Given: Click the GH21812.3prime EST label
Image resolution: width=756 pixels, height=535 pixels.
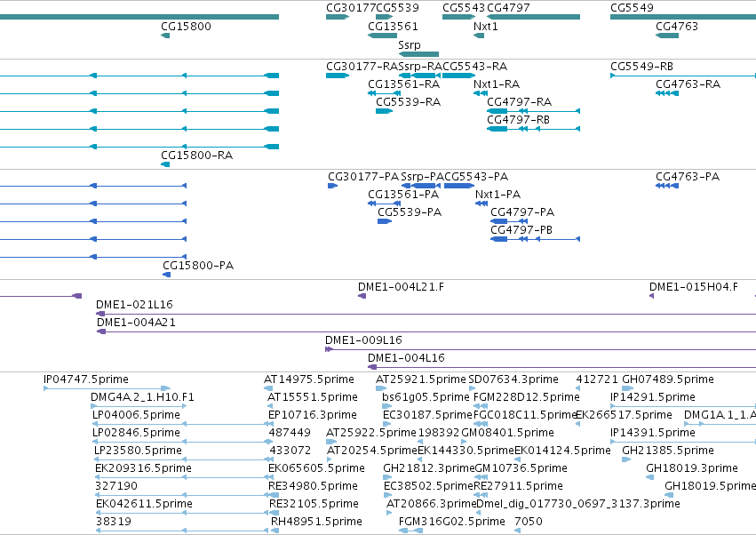Looking at the screenshot, I should coord(429,468).
